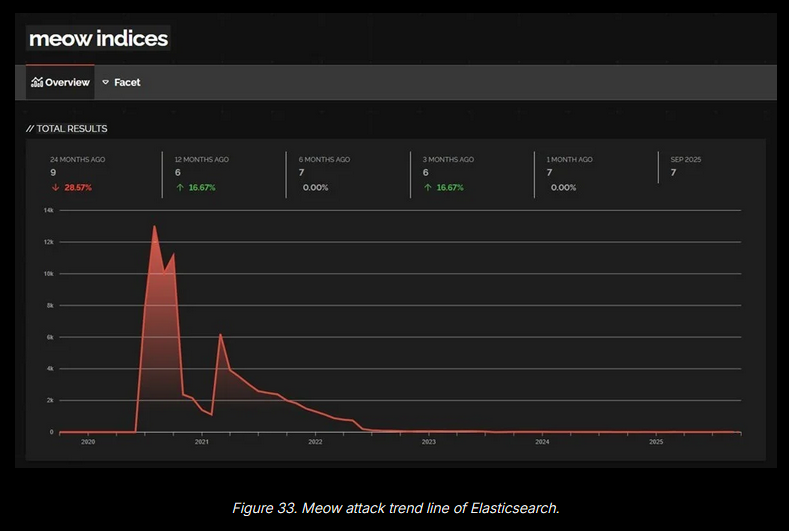Select the 12 Months Ago stat label
The width and height of the screenshot is (789, 531).
click(202, 159)
